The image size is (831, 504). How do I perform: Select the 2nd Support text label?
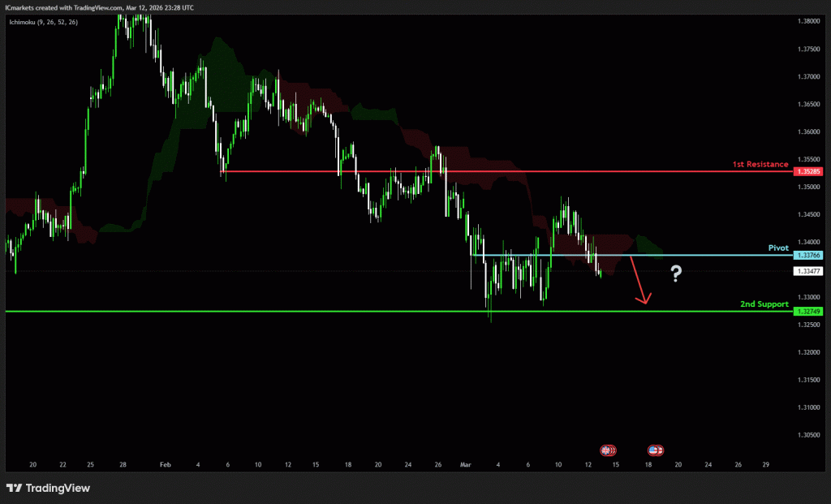click(x=764, y=304)
